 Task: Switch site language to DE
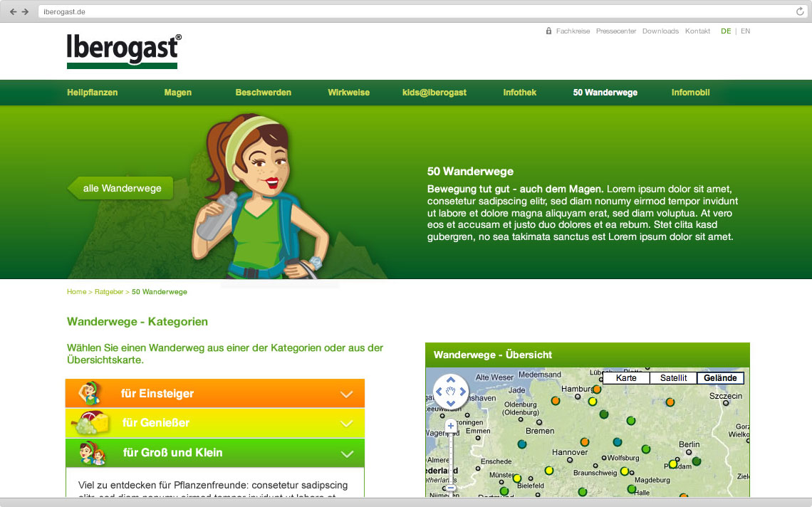point(726,31)
